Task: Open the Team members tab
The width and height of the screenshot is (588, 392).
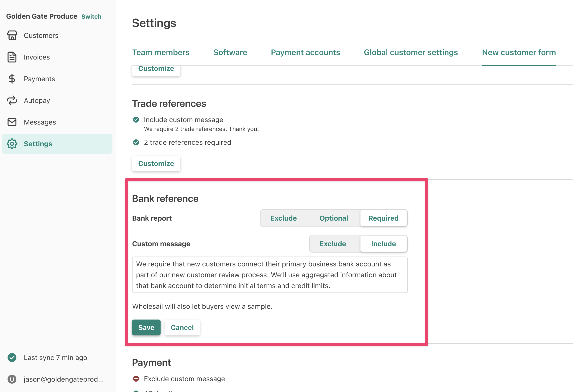Action: coord(161,52)
